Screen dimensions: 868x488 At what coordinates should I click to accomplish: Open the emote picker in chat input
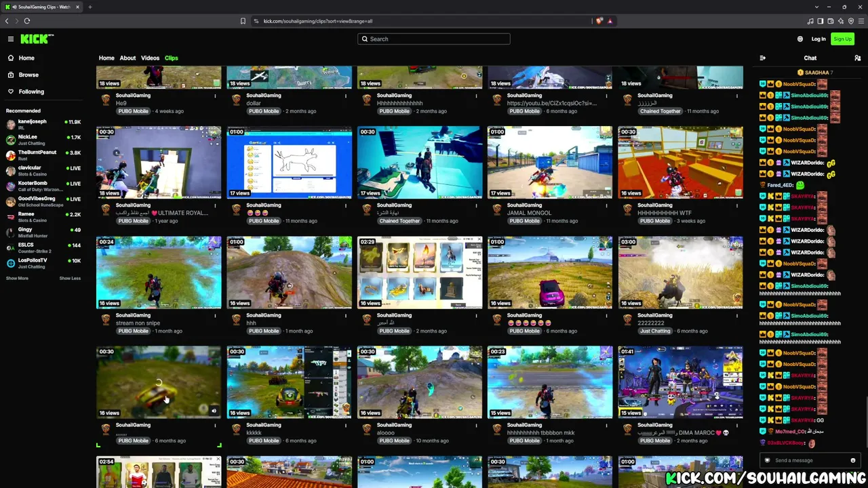pos(853,460)
